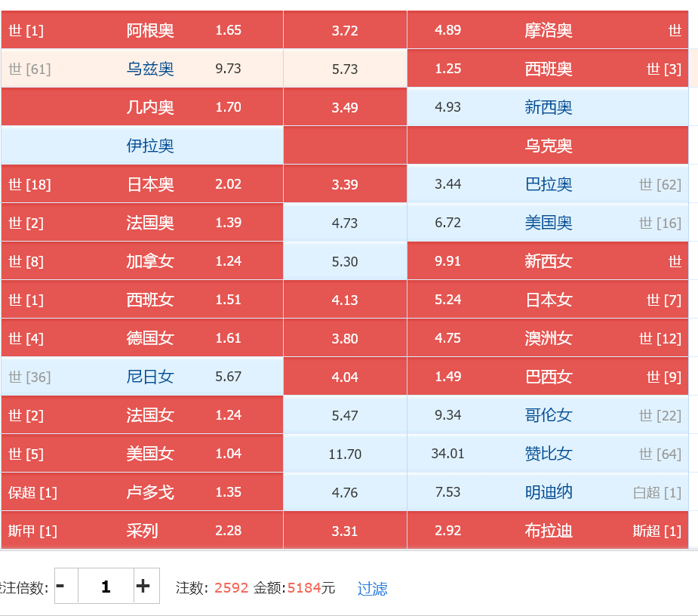Select 巴拉奥 away win odds 3.44

(x=548, y=184)
